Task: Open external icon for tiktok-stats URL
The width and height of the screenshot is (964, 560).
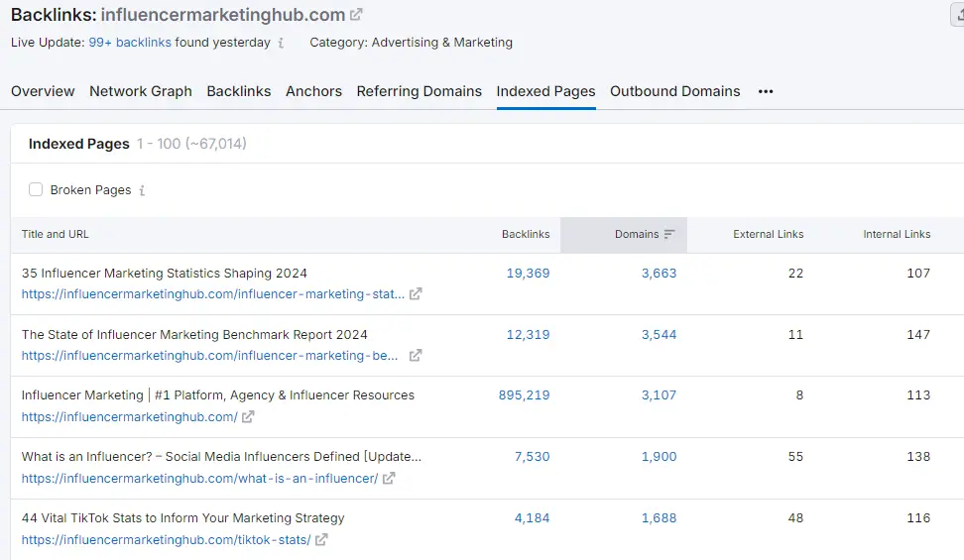Action: 321,540
